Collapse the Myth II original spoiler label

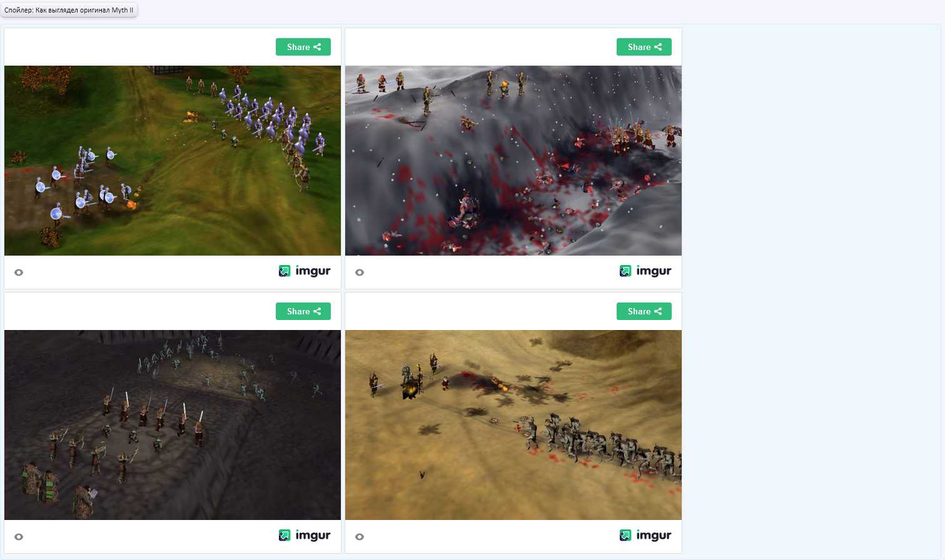[69, 10]
